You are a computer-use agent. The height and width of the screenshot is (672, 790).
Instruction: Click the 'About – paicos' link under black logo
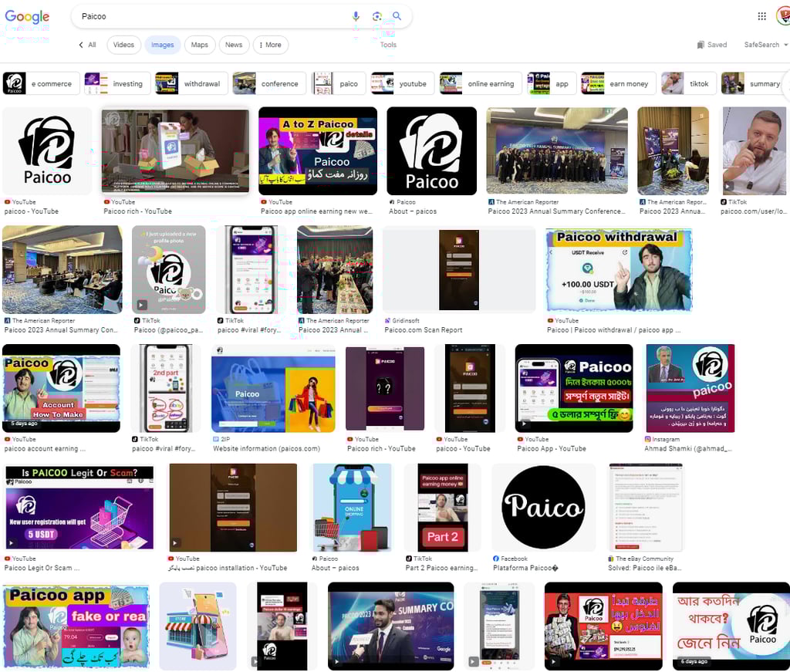(413, 211)
